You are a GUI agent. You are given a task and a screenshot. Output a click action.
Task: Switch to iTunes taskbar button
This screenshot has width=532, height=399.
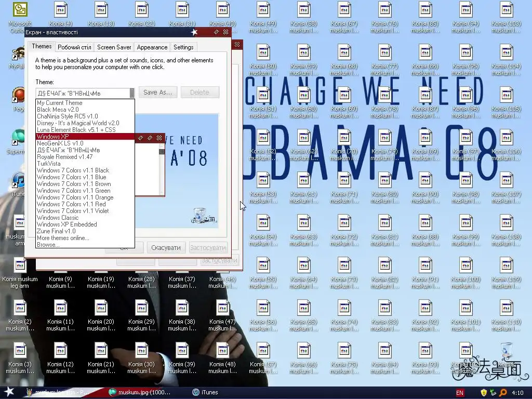tap(205, 393)
